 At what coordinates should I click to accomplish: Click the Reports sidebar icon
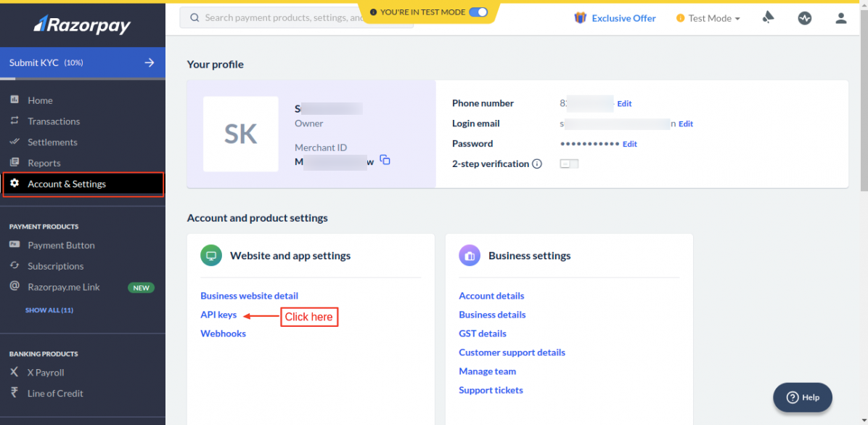tap(15, 163)
